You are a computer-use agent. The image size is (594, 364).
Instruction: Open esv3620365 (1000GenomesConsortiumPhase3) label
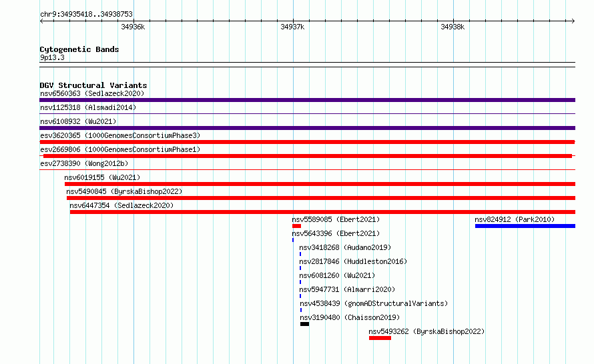click(x=120, y=135)
